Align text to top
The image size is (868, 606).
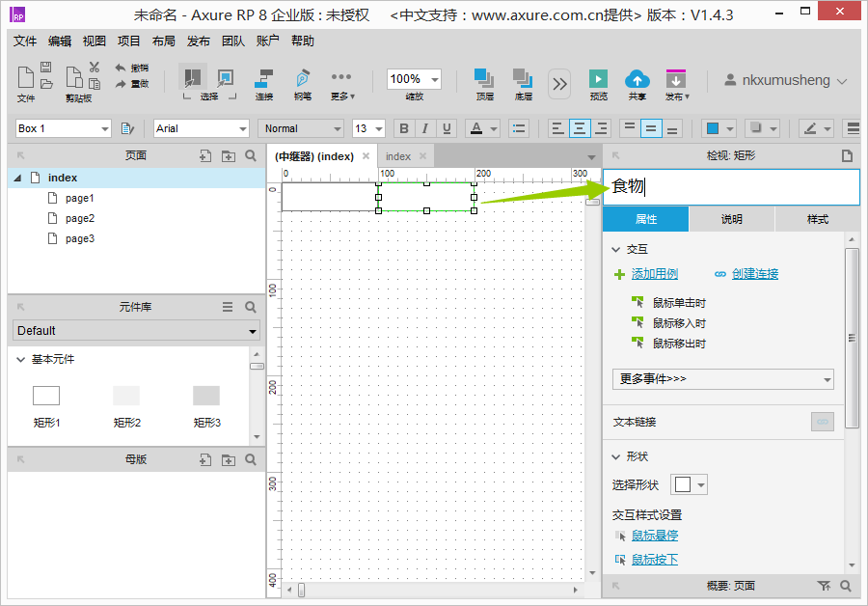[630, 128]
